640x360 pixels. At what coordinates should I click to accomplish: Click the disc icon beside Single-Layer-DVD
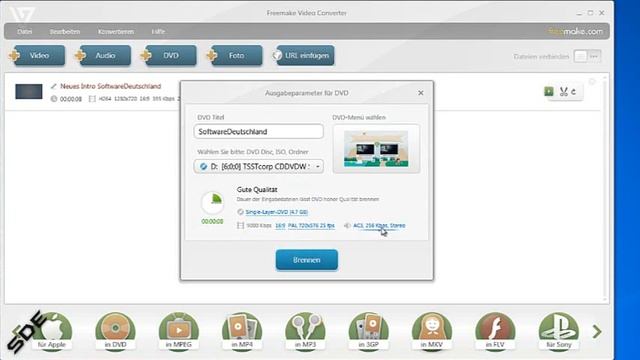[240, 212]
